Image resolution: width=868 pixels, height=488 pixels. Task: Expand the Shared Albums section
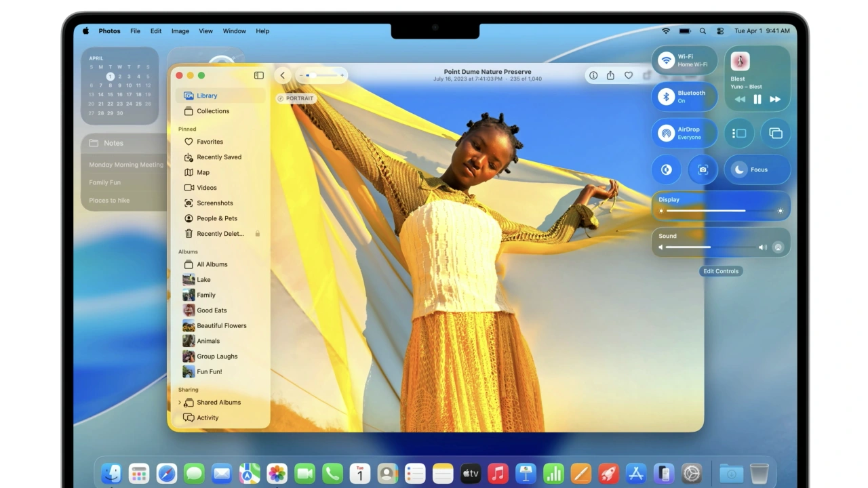pyautogui.click(x=180, y=403)
